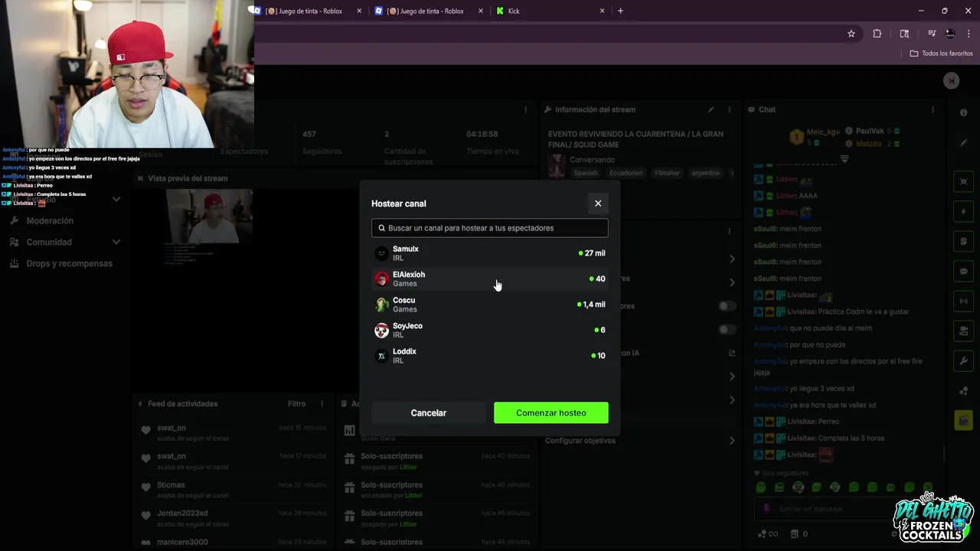Click stream preview thumbnail
The image size is (980, 551).
click(210, 216)
